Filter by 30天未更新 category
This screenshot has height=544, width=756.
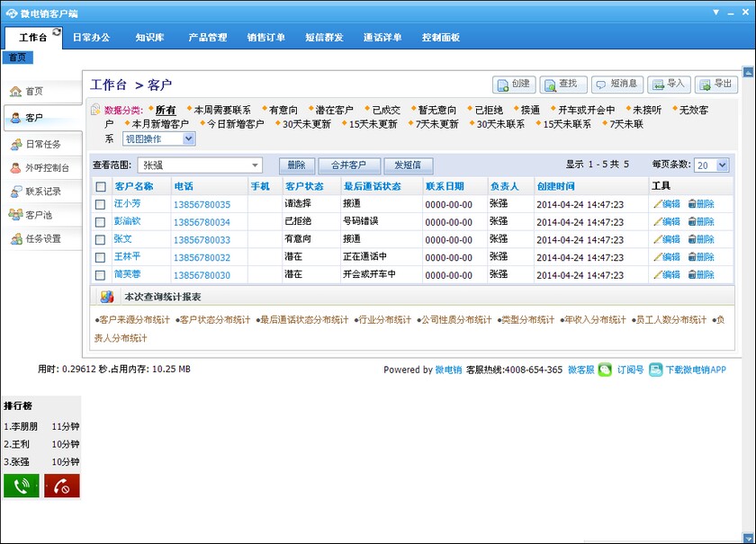point(307,124)
